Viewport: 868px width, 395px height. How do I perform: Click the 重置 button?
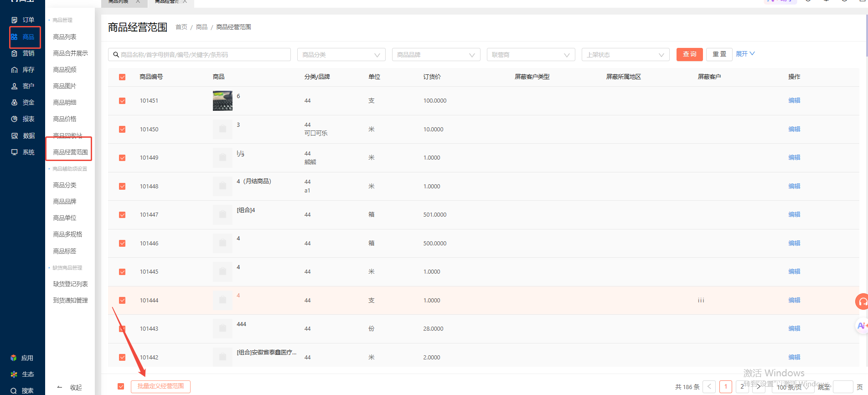coord(719,54)
